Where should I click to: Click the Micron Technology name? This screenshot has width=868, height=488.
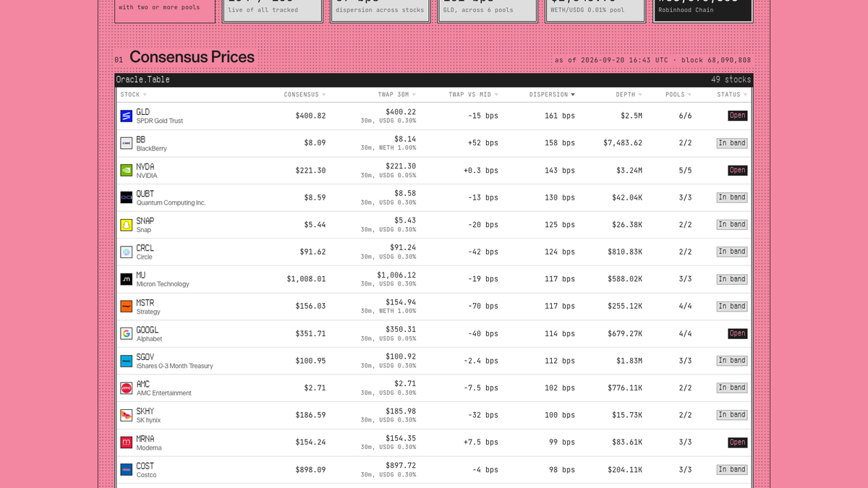(163, 284)
